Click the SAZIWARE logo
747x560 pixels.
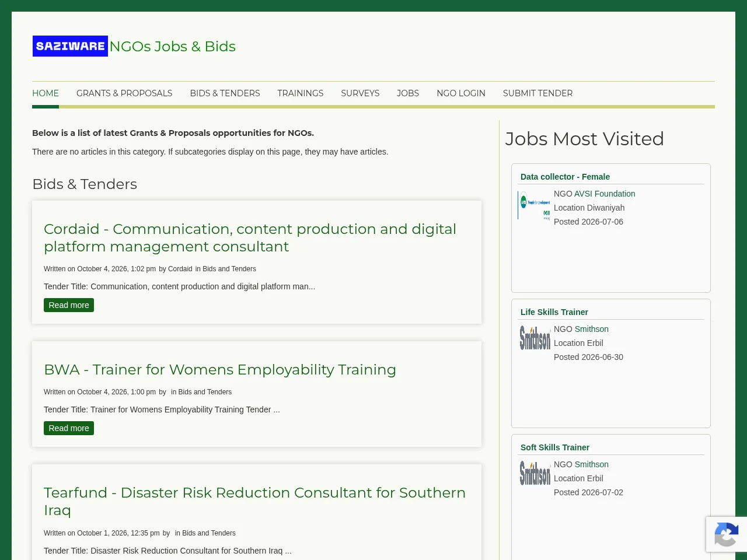(x=70, y=46)
